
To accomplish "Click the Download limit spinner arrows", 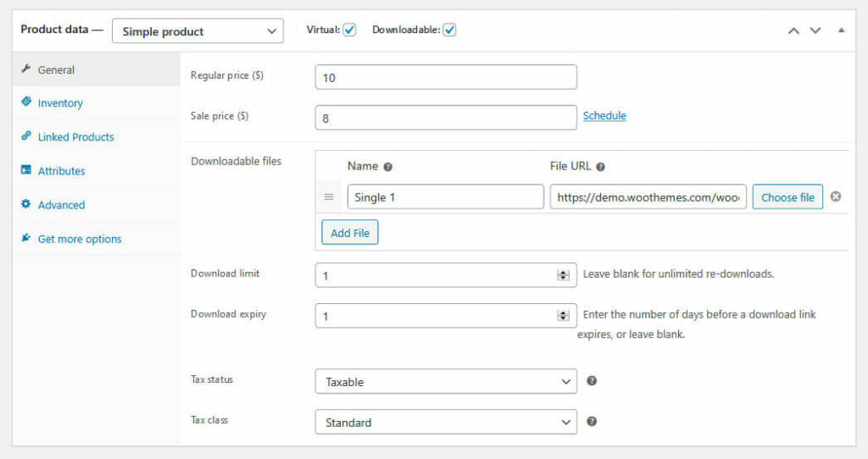I will tap(563, 275).
